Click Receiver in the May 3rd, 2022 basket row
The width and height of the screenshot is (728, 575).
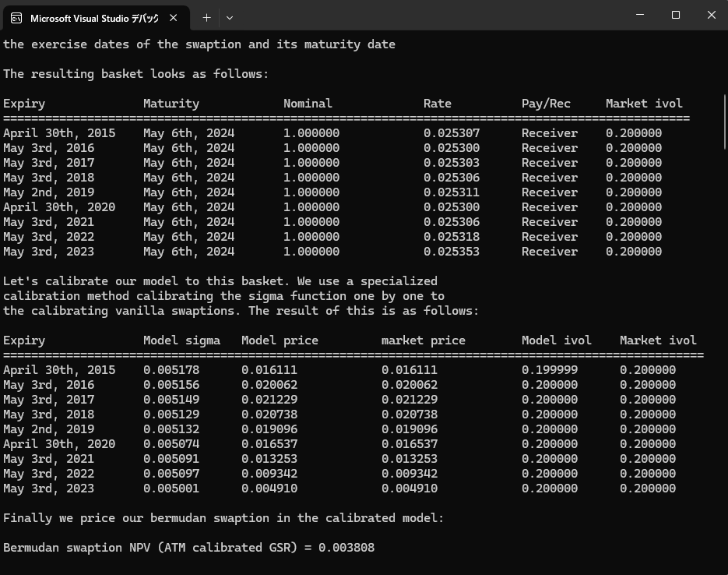(x=550, y=237)
